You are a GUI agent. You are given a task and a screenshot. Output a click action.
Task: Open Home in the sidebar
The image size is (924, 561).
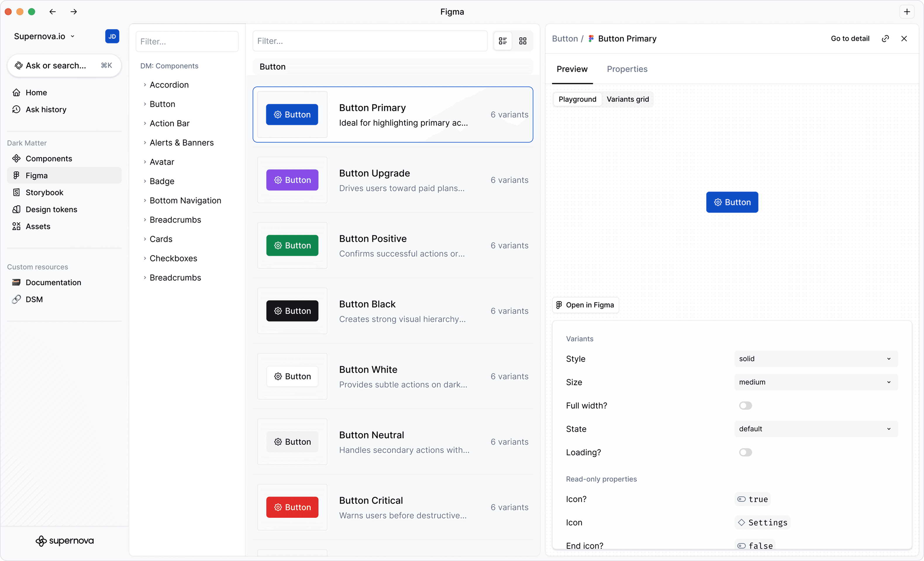point(64,93)
